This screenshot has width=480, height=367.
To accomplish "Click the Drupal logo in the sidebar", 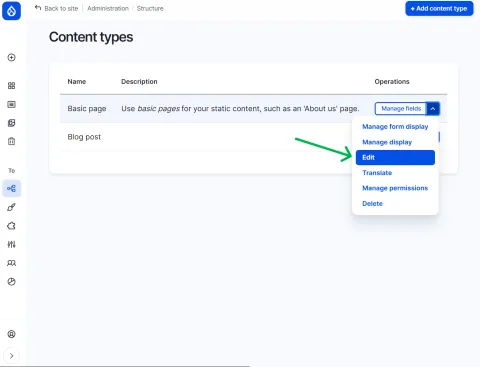I will [x=11, y=11].
